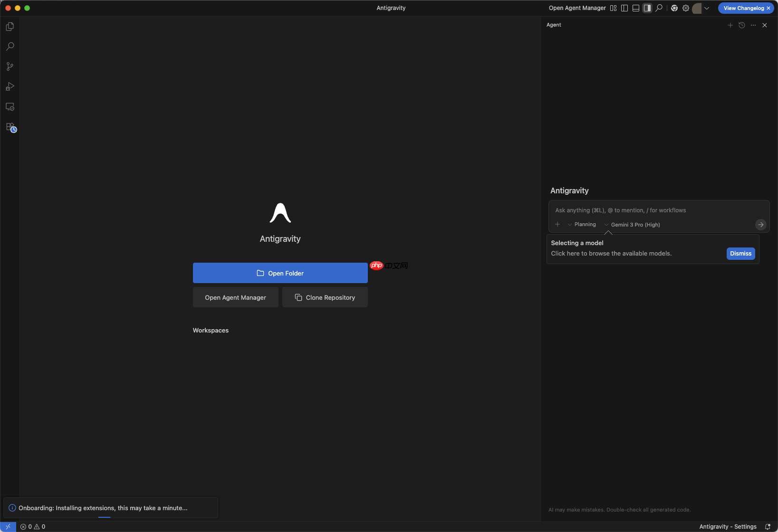Open the settings gear in the title bar
This screenshot has height=532, width=778.
tap(685, 8)
